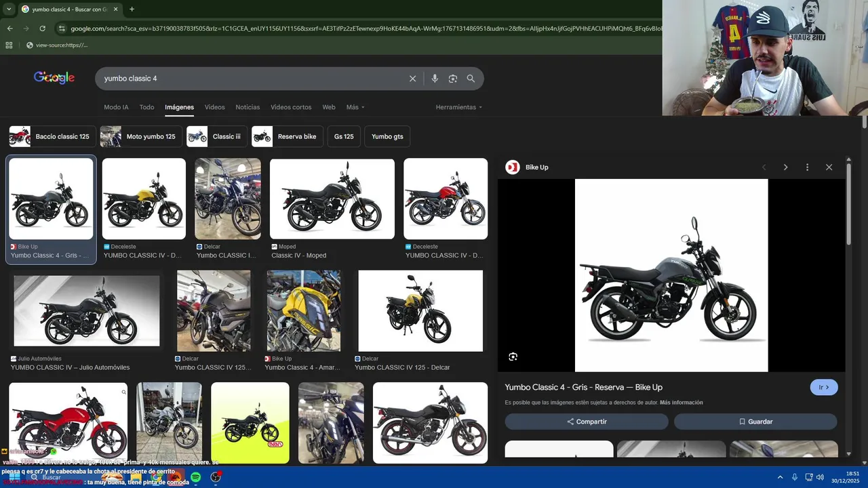The image size is (868, 488).
Task: Open search by image (Lens) icon
Action: click(452, 79)
